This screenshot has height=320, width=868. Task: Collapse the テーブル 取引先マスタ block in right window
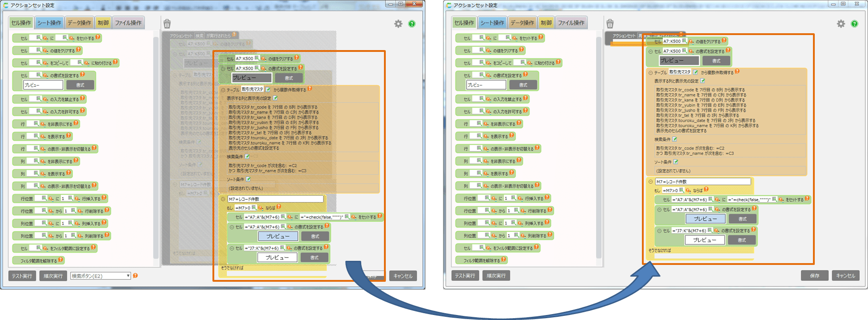click(x=650, y=73)
